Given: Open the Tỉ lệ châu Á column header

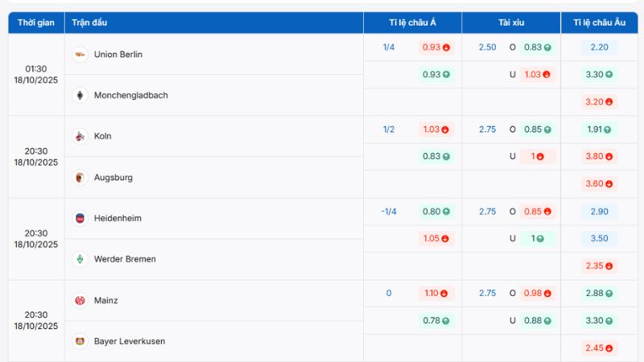Looking at the screenshot, I should click(x=412, y=23).
